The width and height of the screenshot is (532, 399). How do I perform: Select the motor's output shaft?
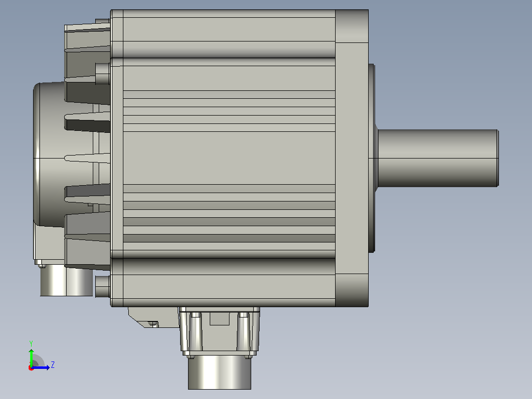(x=438, y=158)
